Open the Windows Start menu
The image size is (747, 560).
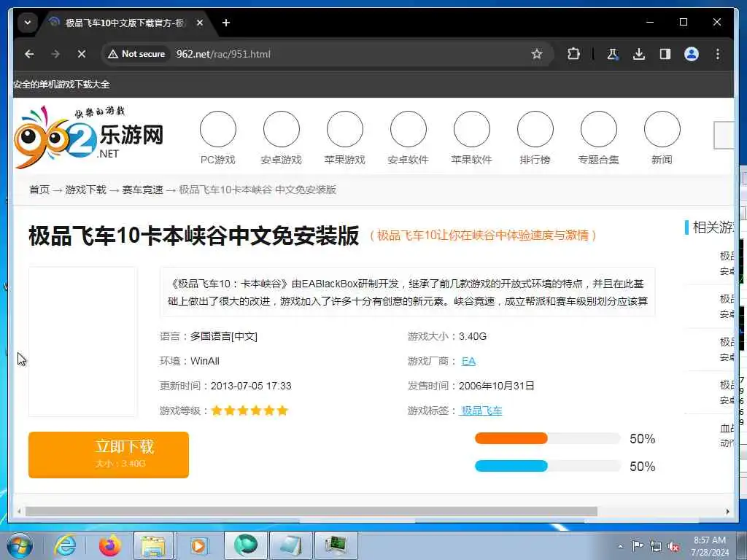pos(19,545)
